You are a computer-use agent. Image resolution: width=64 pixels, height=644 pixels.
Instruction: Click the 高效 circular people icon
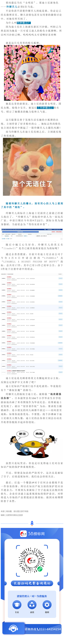coord(32,605)
